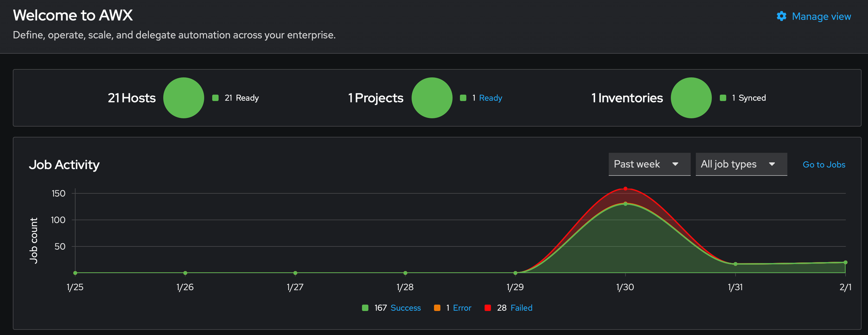This screenshot has height=335, width=868.
Task: Click the Manage view gear icon
Action: 782,16
